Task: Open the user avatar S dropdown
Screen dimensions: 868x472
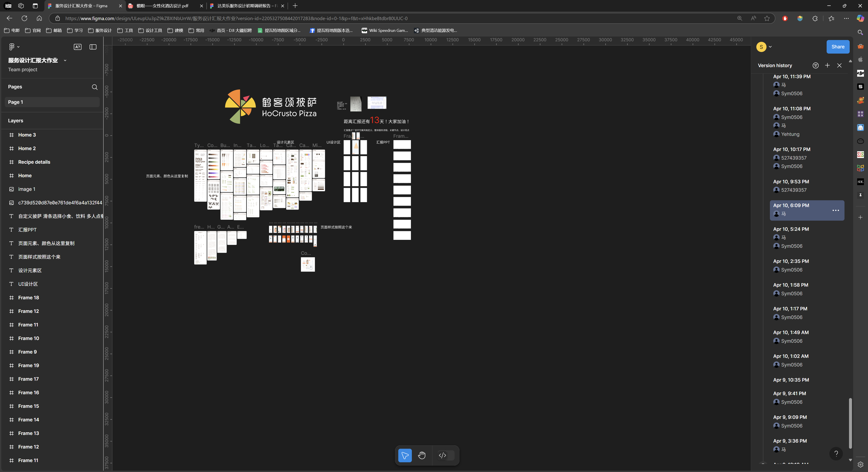Action: click(x=764, y=47)
